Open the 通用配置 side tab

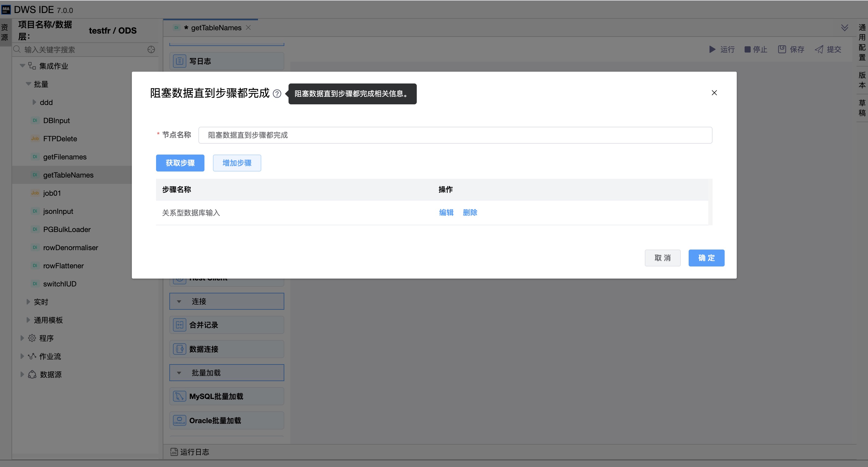tap(862, 42)
